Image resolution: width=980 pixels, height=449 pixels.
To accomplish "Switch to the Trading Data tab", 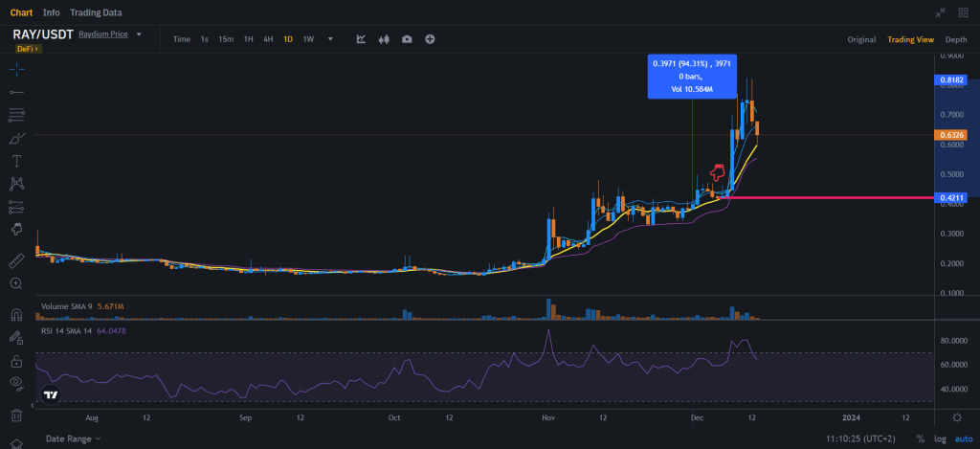I will (x=99, y=12).
